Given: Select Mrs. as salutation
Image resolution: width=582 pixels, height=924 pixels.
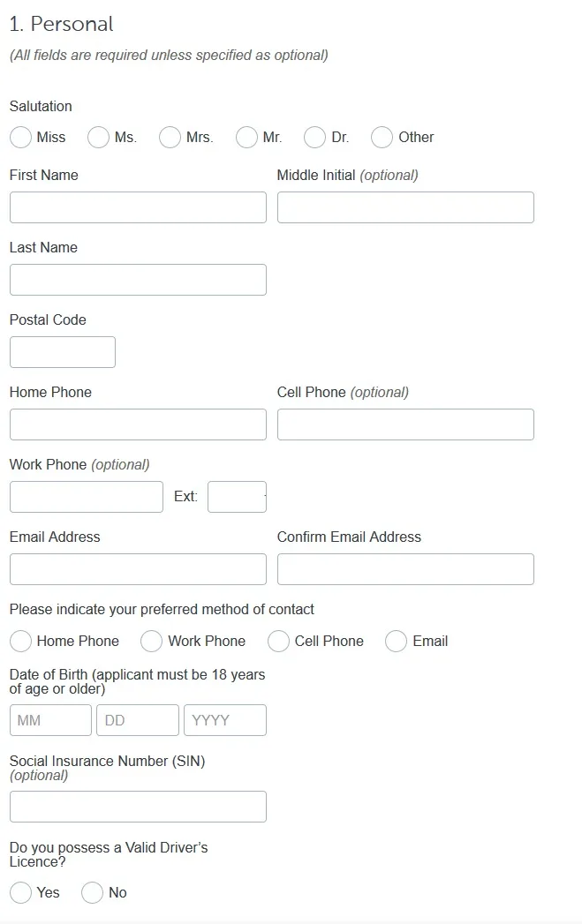Looking at the screenshot, I should click(170, 138).
